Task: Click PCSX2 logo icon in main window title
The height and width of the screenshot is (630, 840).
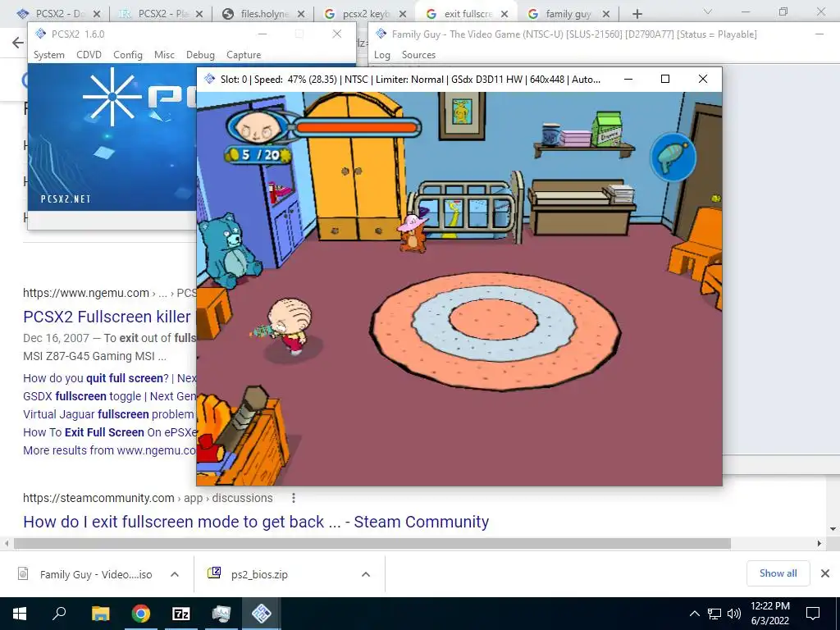Action: 40,34
